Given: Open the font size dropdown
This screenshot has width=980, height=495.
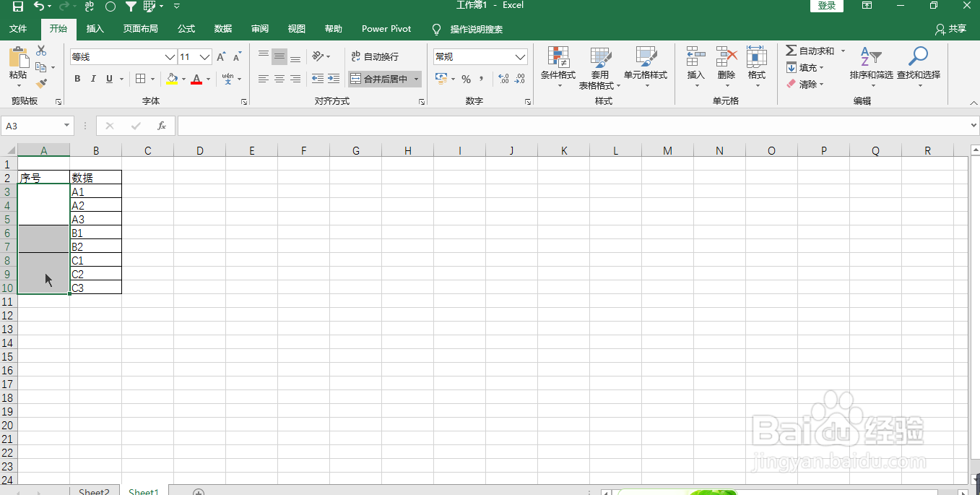Looking at the screenshot, I should 205,56.
